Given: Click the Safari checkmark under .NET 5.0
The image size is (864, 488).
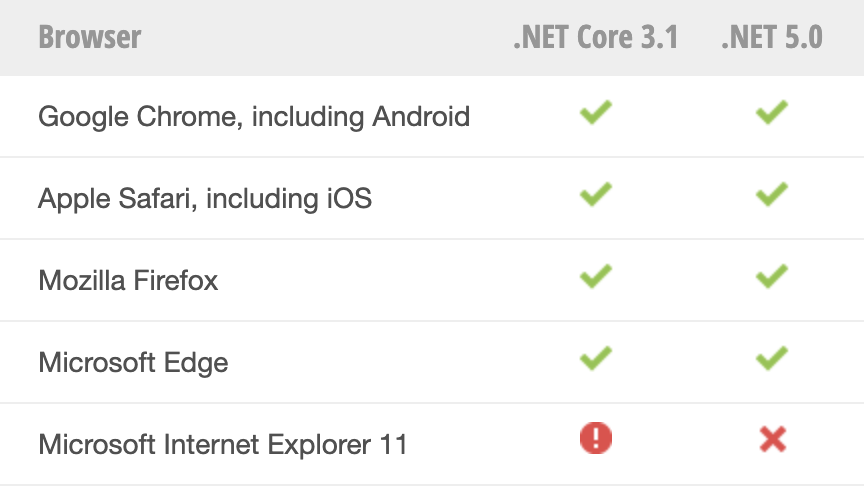Looking at the screenshot, I should tap(771, 194).
